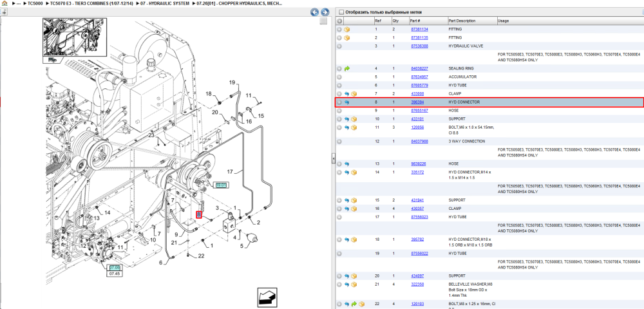Click the green arrow on SEALING RING row

pos(347,68)
